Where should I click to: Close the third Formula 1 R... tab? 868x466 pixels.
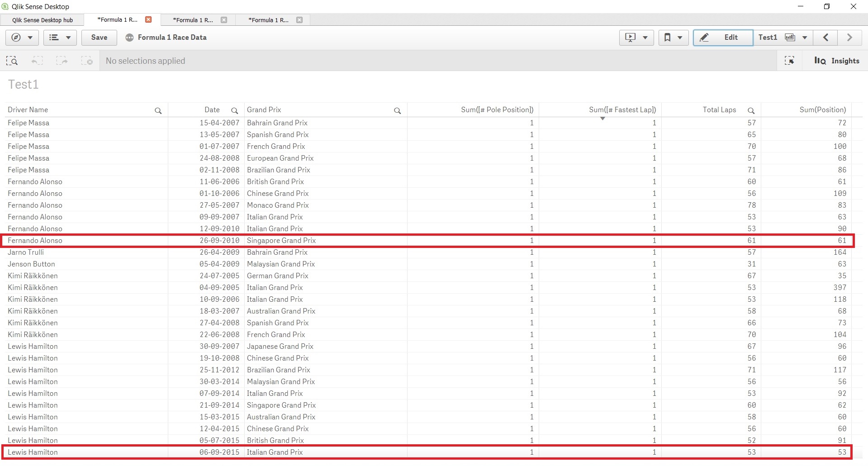(x=299, y=20)
